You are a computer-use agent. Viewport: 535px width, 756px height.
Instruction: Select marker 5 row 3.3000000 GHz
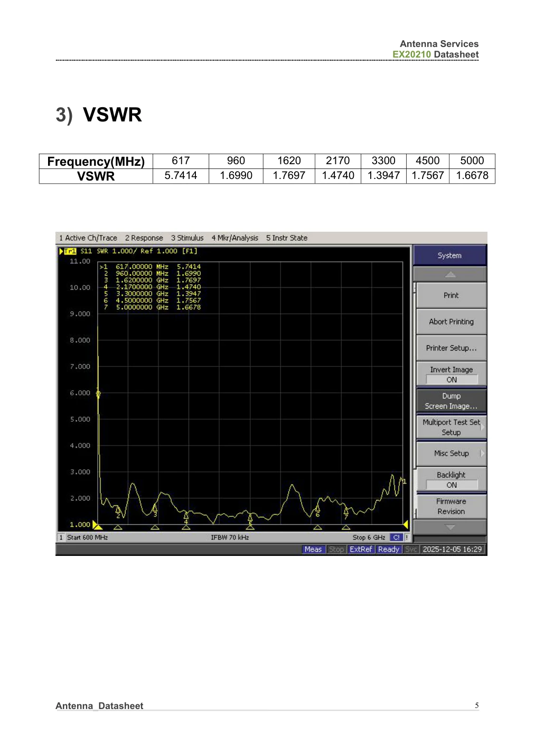coord(151,294)
